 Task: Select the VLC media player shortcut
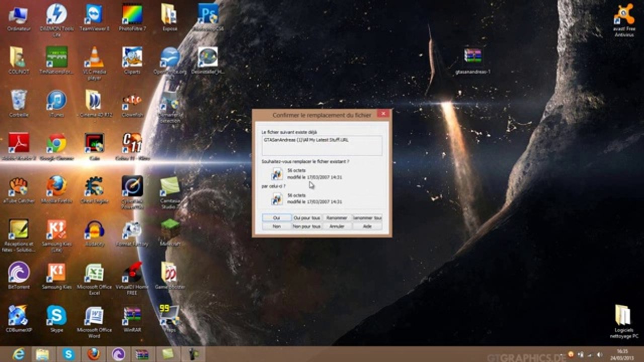94,63
